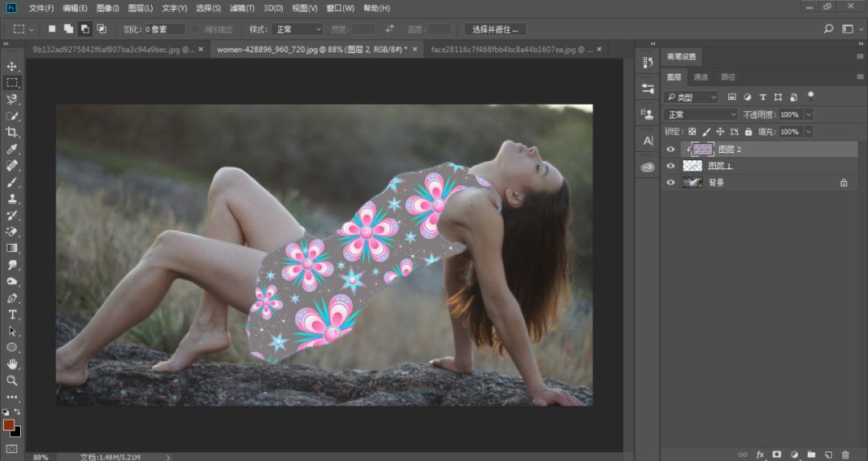Open the layer filter 类型 dropdown
The width and height of the screenshot is (868, 461).
point(691,97)
